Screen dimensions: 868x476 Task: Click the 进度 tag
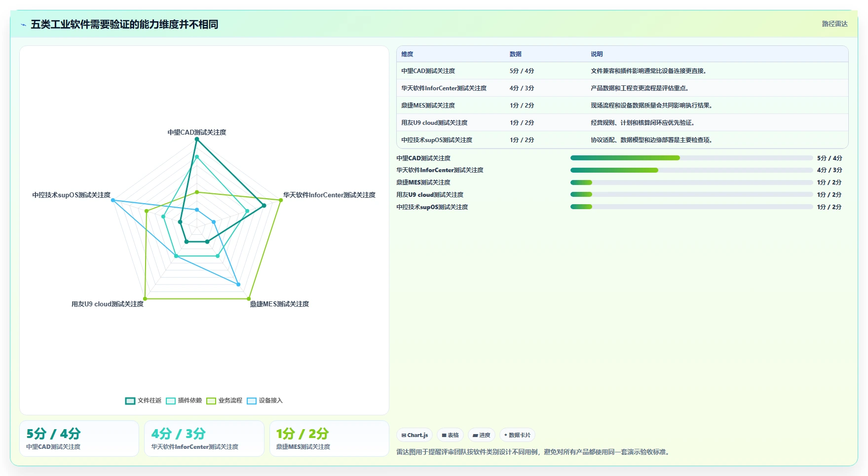click(481, 435)
